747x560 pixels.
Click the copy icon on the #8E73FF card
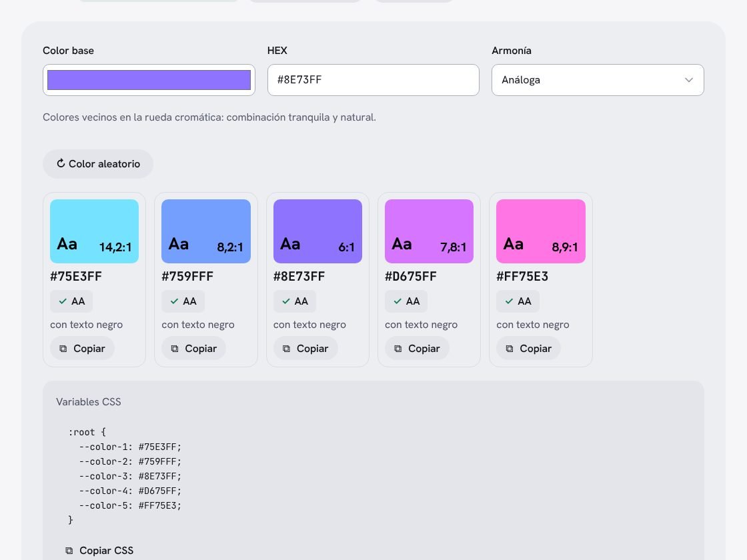click(286, 349)
